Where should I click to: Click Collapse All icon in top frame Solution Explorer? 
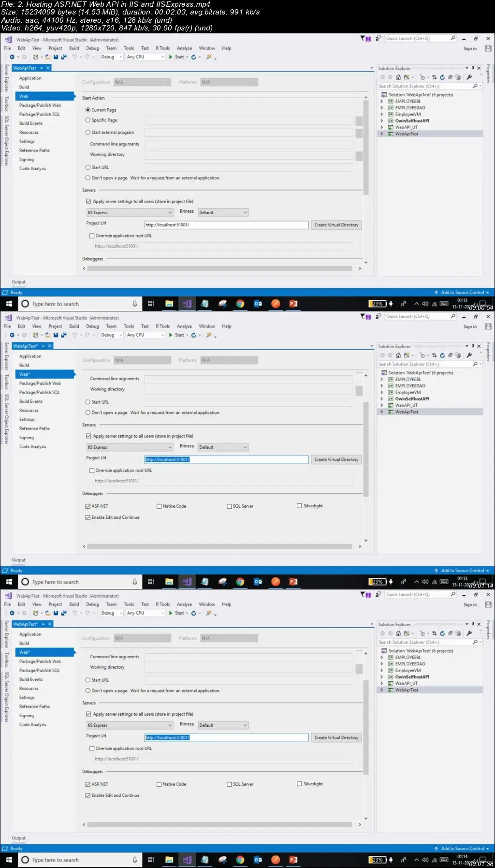450,77
